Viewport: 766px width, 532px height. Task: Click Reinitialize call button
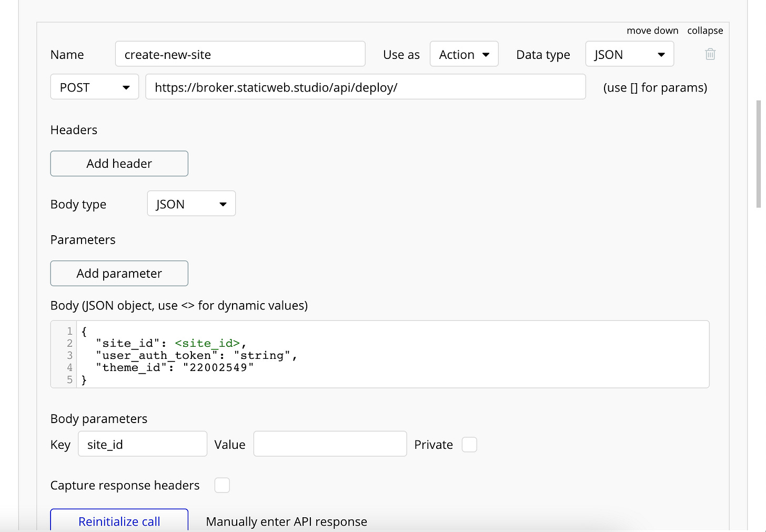pos(119,521)
